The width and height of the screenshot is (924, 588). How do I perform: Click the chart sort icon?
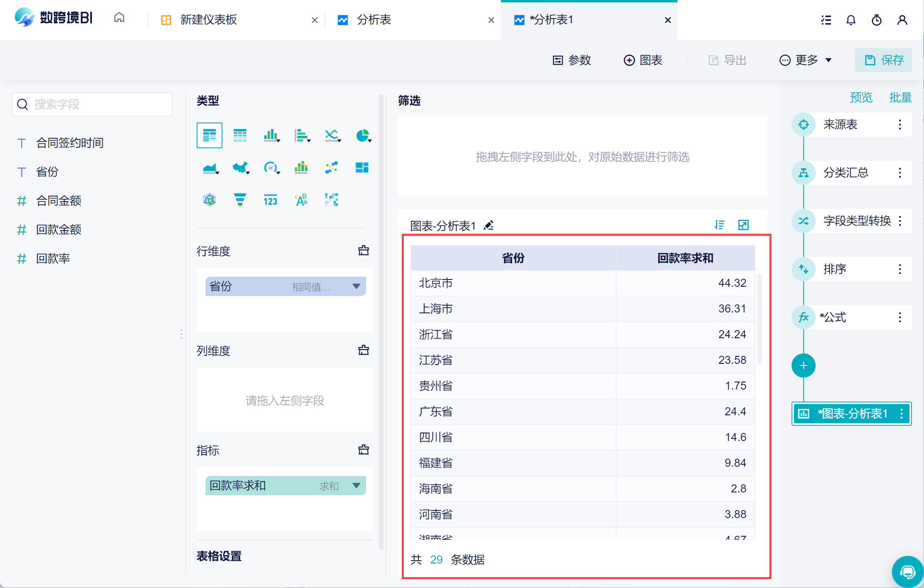[x=719, y=225]
